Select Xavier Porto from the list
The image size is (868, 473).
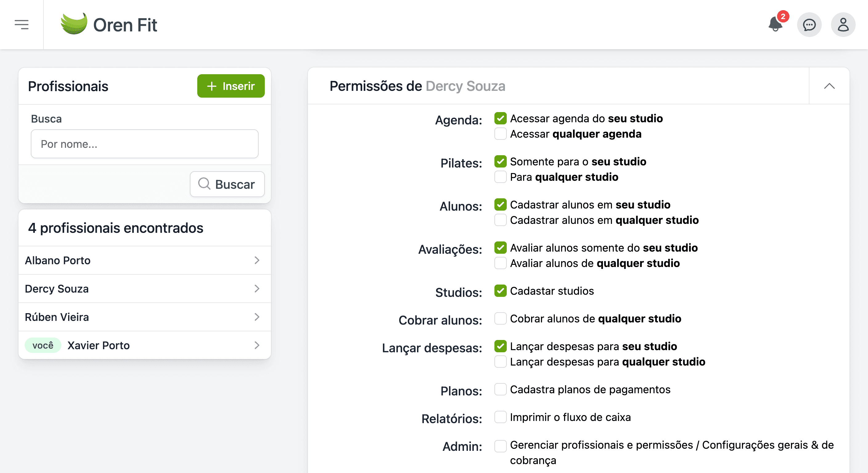[145, 345]
